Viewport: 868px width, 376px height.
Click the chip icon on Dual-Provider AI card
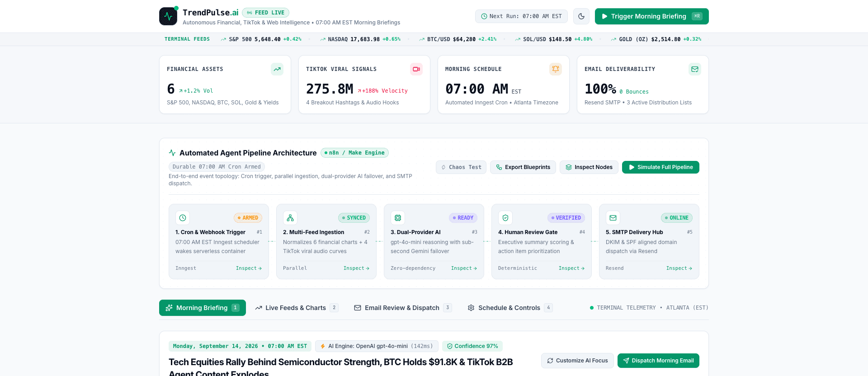coord(398,218)
